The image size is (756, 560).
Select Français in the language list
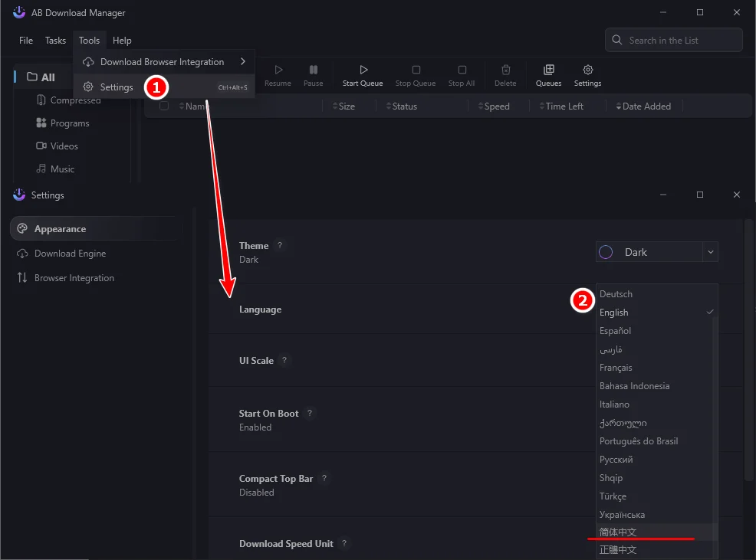tap(656, 368)
